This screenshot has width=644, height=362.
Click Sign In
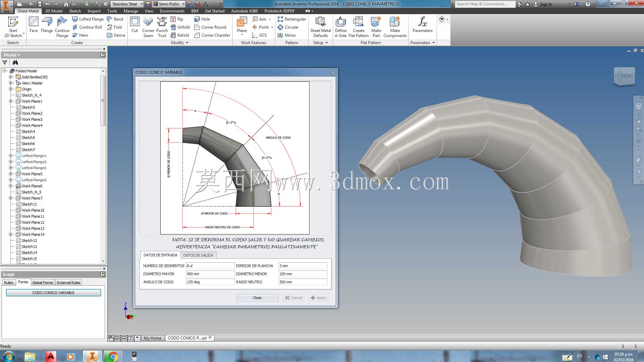click(543, 4)
